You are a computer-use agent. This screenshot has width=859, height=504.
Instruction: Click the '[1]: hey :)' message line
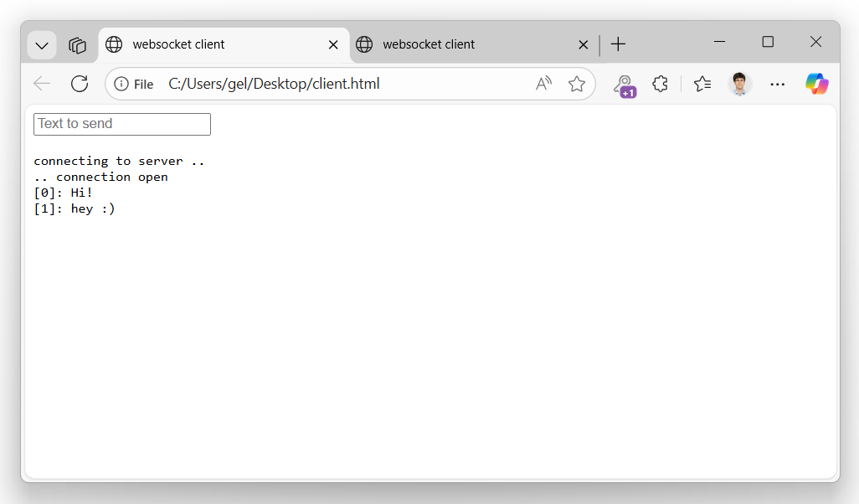[x=75, y=208]
